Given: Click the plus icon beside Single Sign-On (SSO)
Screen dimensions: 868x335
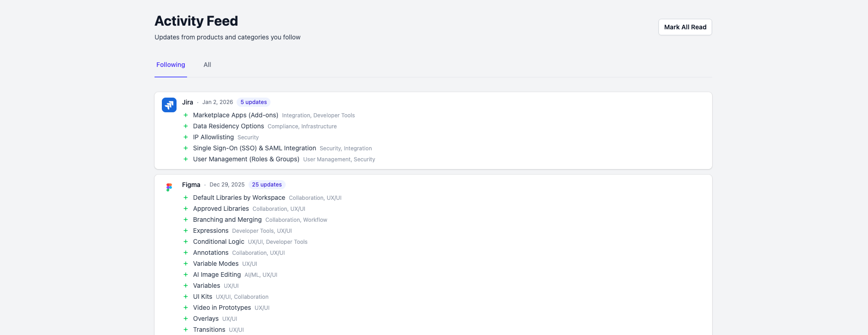Looking at the screenshot, I should tap(186, 148).
